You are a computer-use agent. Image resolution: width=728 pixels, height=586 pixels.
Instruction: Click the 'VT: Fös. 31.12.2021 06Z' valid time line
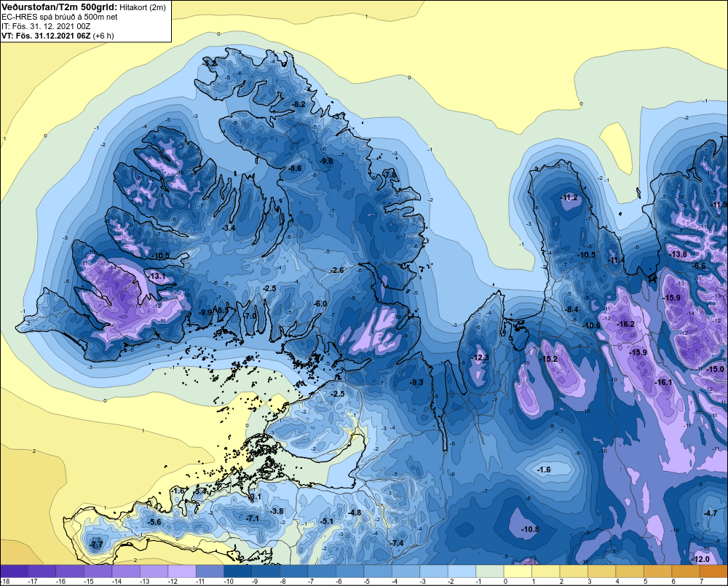(47, 36)
